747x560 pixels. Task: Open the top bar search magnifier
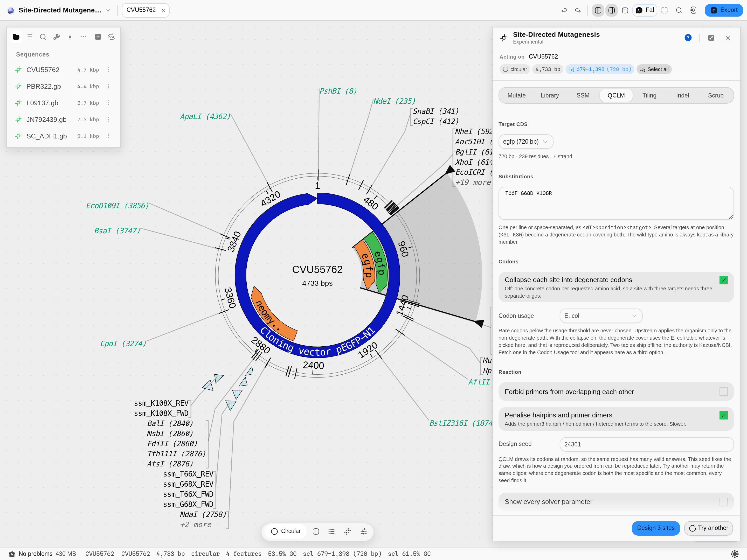679,10
